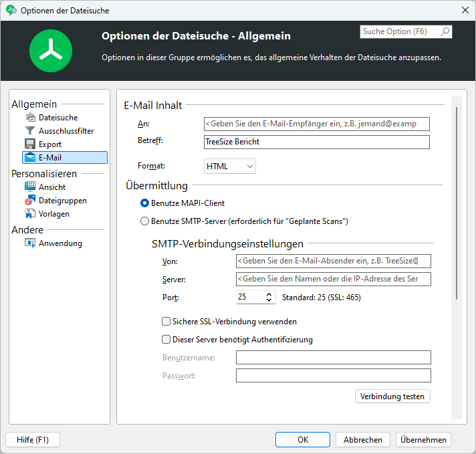Click the Andere group heading
Image resolution: width=476 pixels, height=454 pixels.
click(27, 230)
